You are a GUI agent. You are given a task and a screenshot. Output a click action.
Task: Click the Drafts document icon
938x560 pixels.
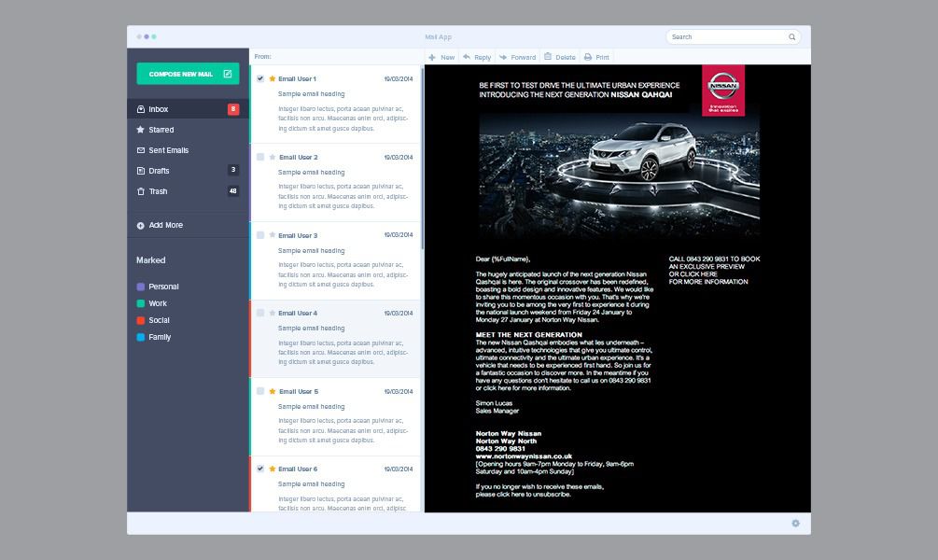click(141, 171)
